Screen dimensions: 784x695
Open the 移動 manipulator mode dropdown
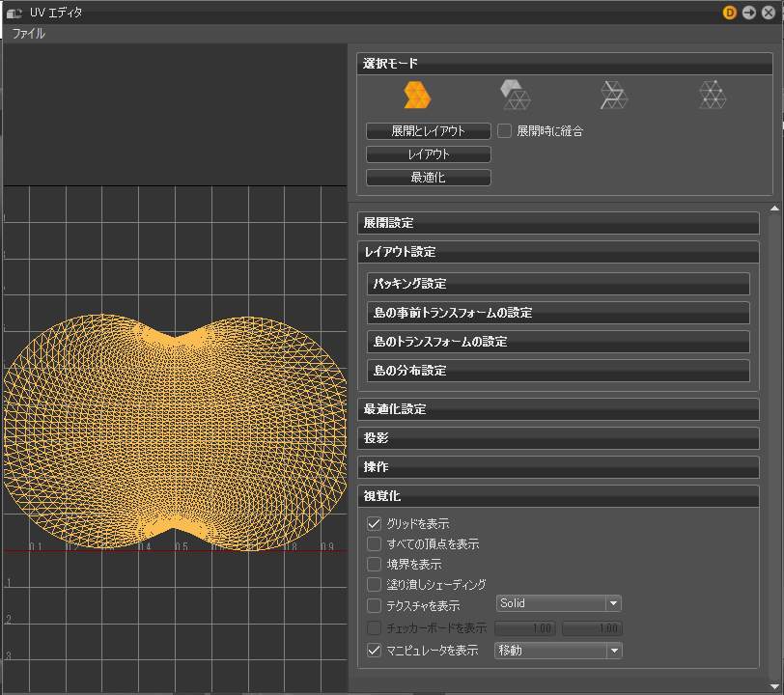coord(558,650)
